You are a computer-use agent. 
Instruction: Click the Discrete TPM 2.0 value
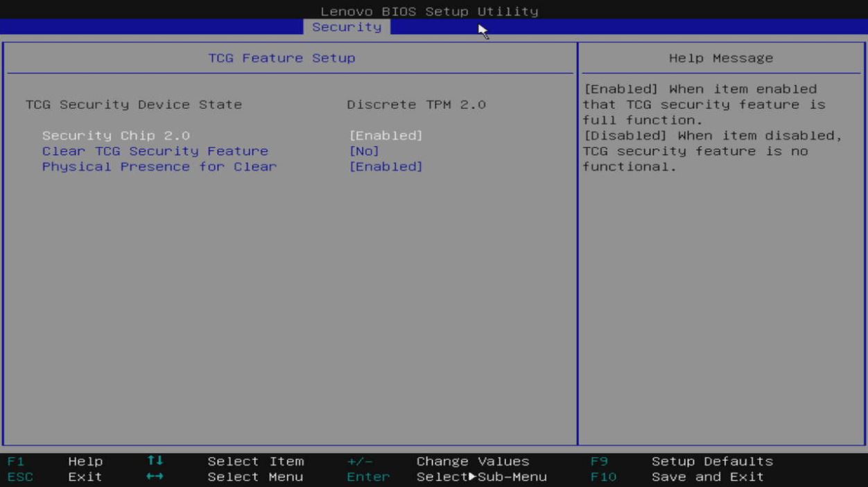point(416,105)
